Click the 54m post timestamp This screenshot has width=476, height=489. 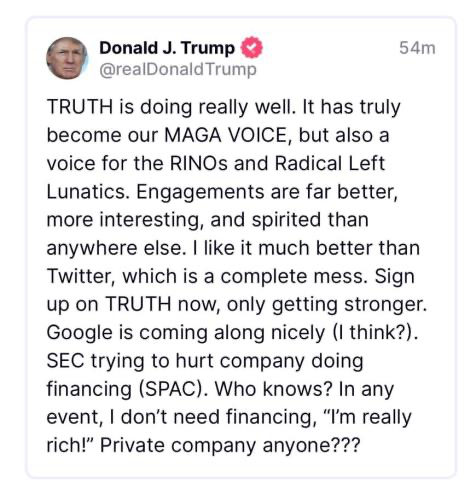[417, 48]
